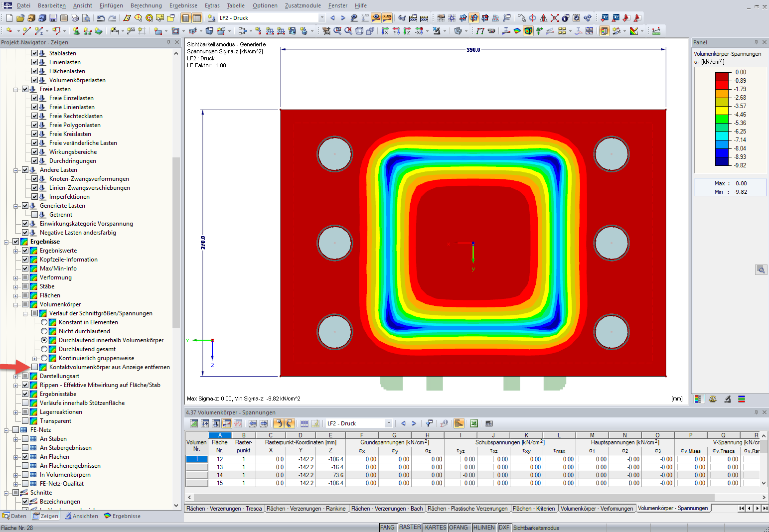Click the view in X-direction icon

pyautogui.click(x=385, y=30)
